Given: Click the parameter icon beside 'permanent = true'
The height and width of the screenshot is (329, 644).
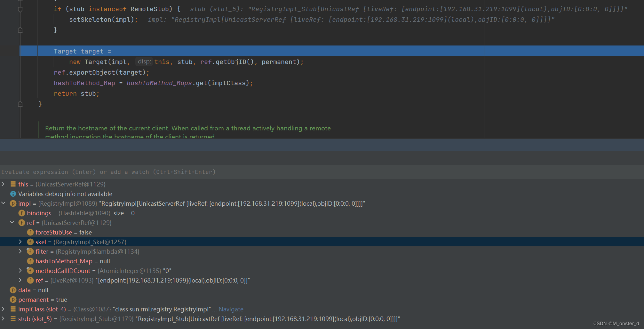Looking at the screenshot, I should 13,300.
